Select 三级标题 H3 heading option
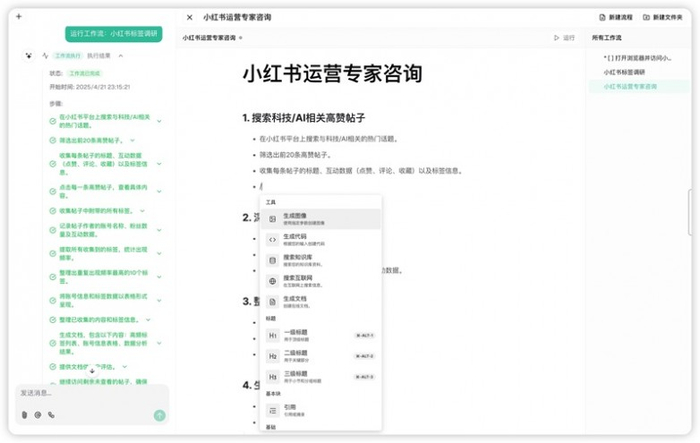This screenshot has height=443, width=700. click(x=321, y=377)
